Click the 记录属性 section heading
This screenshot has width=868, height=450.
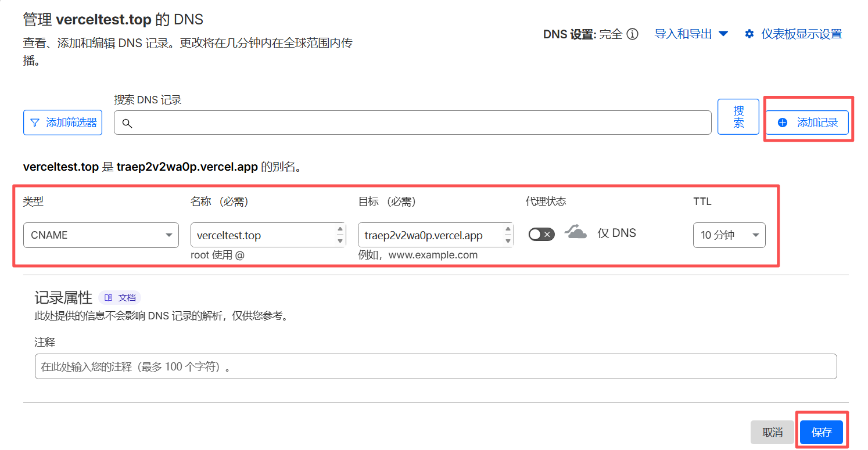pyautogui.click(x=63, y=298)
